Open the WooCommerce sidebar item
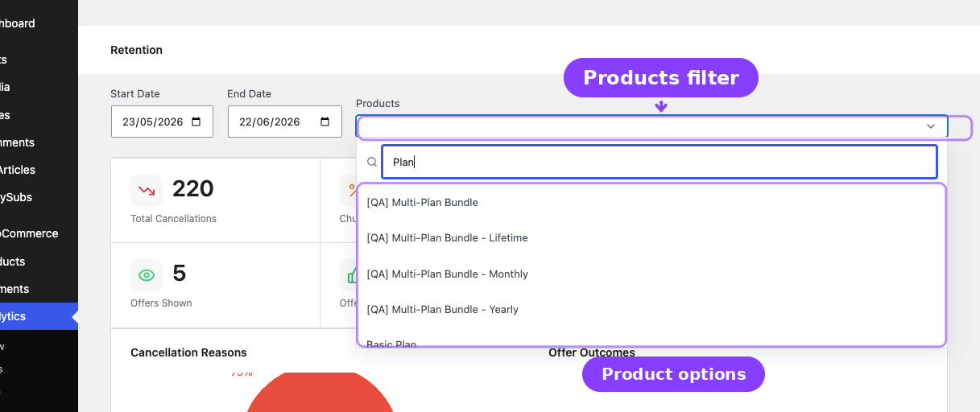Image resolution: width=980 pixels, height=412 pixels. 39,233
